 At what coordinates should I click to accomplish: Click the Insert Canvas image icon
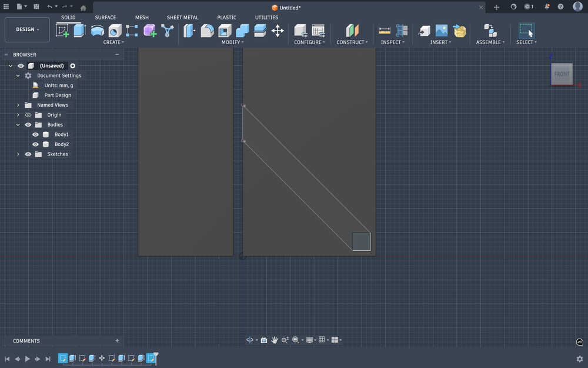coord(442,31)
